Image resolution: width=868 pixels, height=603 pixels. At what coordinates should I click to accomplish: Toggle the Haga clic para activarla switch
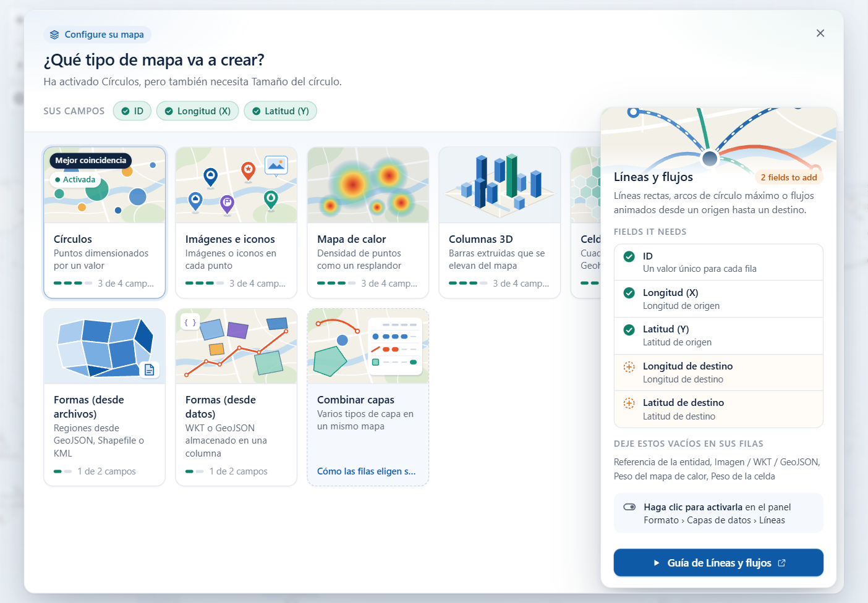click(629, 507)
